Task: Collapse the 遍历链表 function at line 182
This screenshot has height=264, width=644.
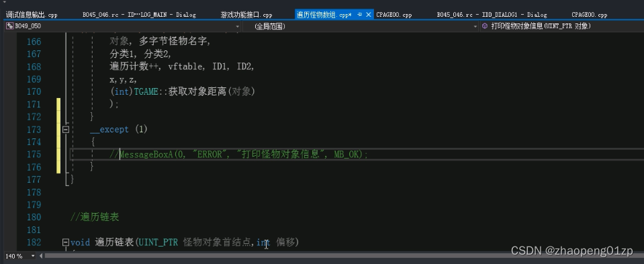Action: click(x=65, y=243)
